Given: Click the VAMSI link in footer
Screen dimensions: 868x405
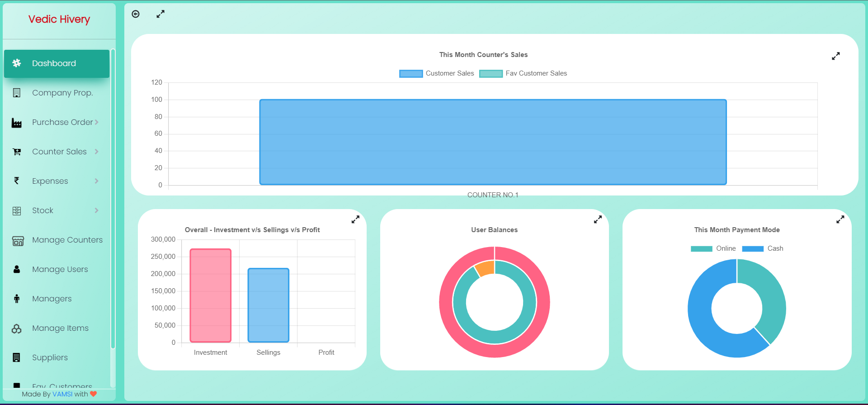Looking at the screenshot, I should coord(62,394).
